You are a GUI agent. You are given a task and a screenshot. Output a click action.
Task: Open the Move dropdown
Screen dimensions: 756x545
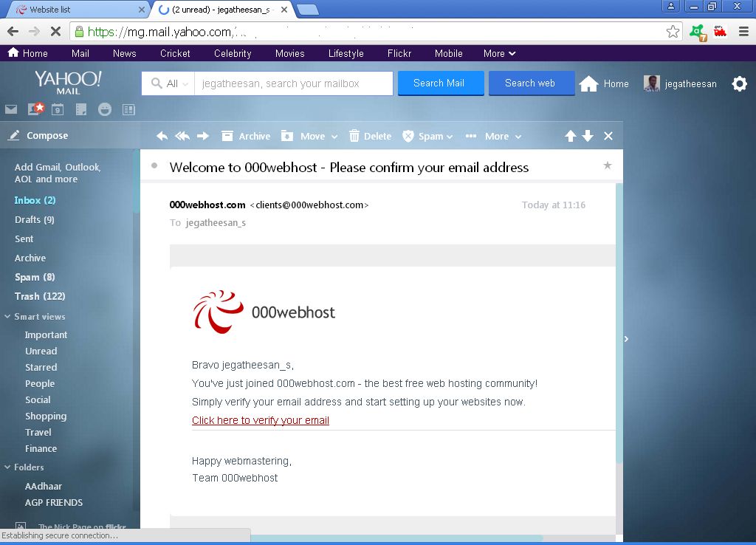(309, 136)
